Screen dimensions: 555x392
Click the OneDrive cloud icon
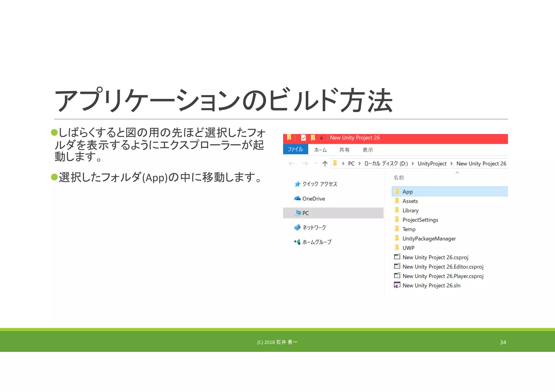pyautogui.click(x=298, y=198)
